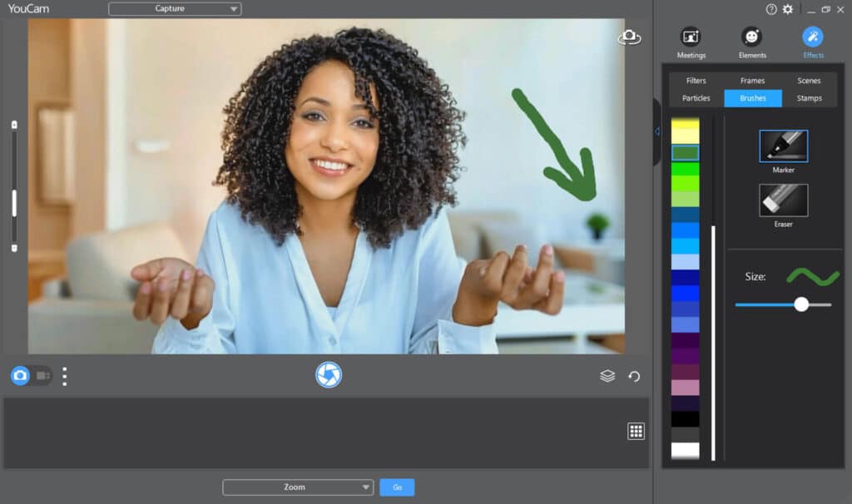852x504 pixels.
Task: Click the undo rotate arrow icon
Action: (634, 377)
